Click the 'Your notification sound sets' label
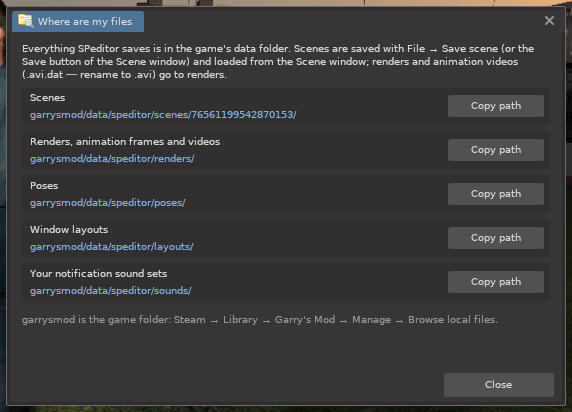This screenshot has height=412, width=572. (98, 274)
